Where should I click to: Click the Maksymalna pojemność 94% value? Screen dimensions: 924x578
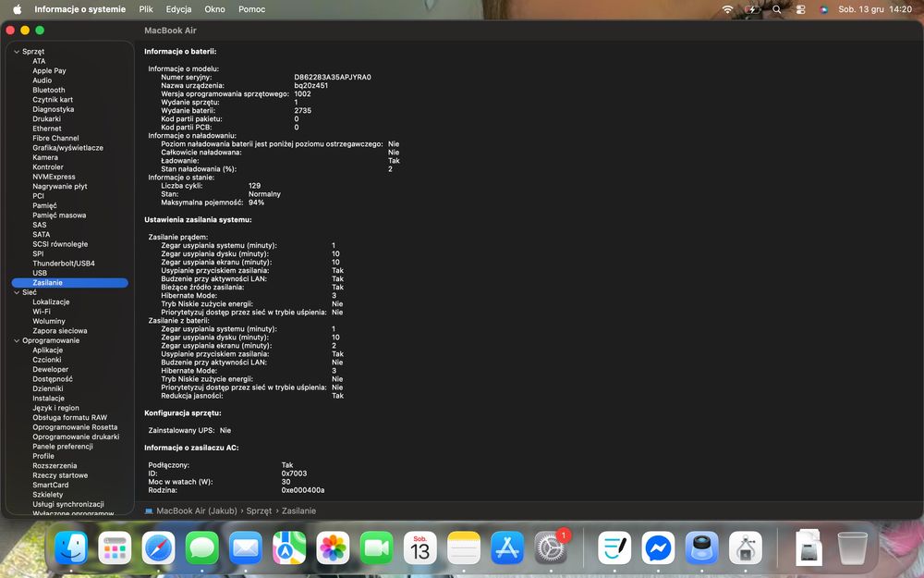pos(256,203)
